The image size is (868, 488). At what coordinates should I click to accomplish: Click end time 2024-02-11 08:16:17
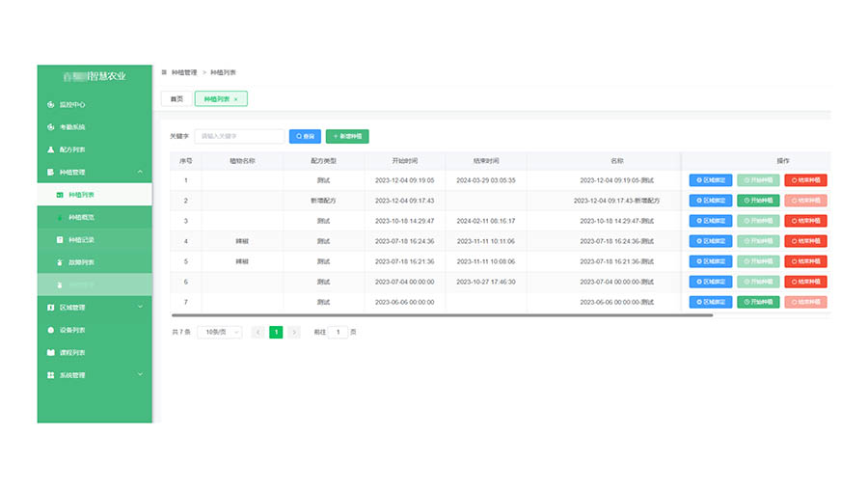point(486,221)
